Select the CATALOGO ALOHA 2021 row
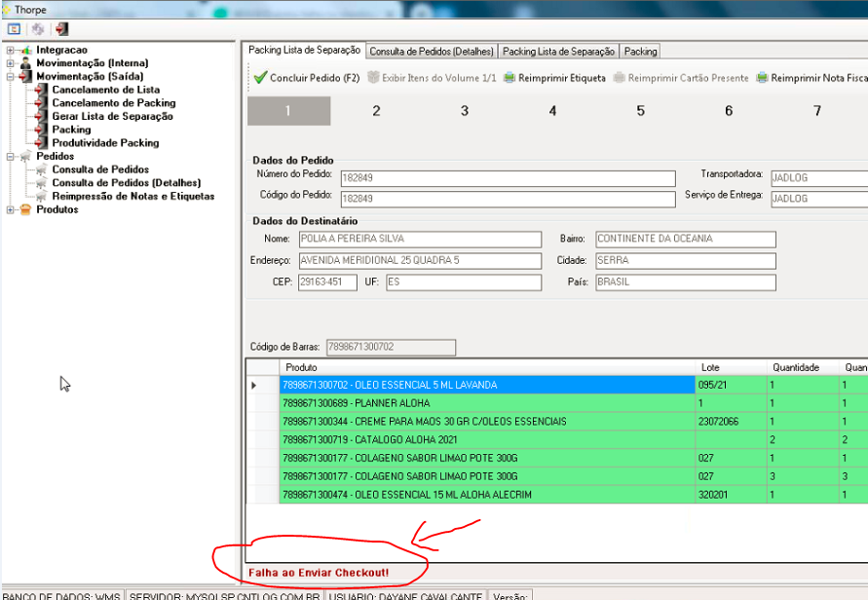Viewport: 868px width, 600px height. coord(556,439)
